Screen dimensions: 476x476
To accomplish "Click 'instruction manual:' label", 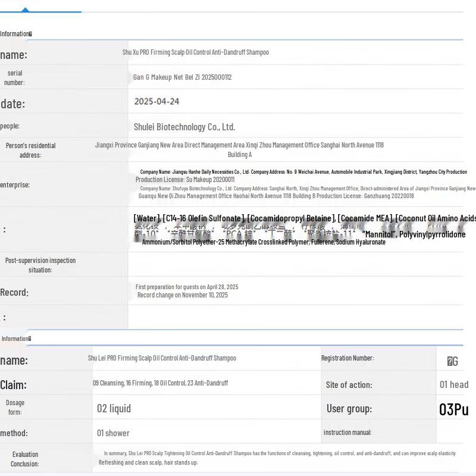I will (347, 433).
